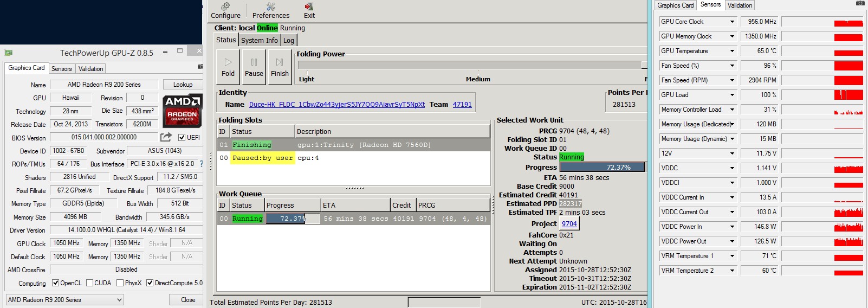Select Graphics Card tab in sensors window
The image size is (868, 308).
[x=675, y=5]
